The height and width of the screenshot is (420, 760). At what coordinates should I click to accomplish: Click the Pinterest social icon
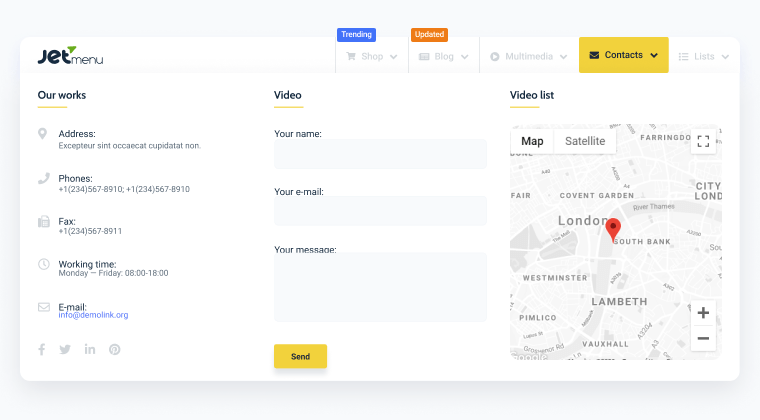115,349
